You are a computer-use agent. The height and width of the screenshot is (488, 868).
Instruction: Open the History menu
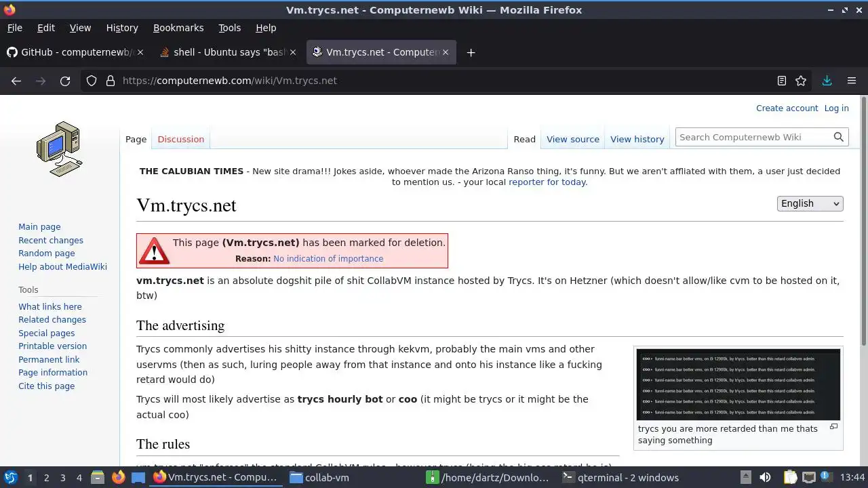tap(122, 28)
